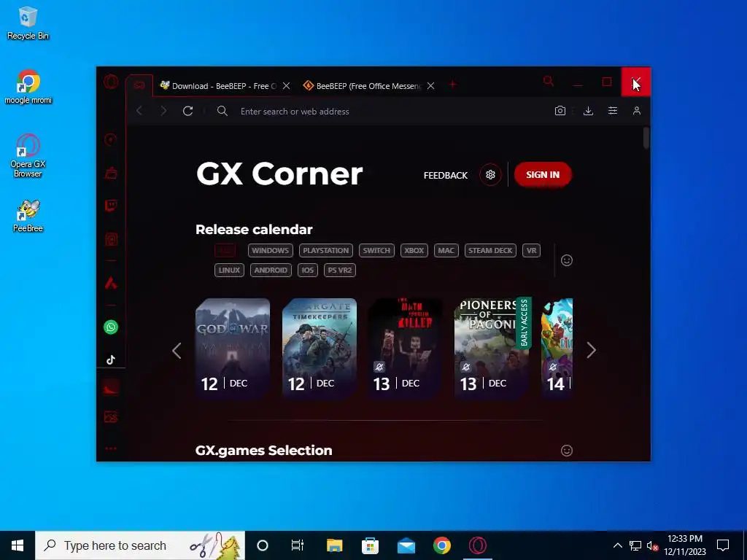This screenshot has width=747, height=560.
Task: Select Opera GX Browser desktop shortcut
Action: (28, 156)
